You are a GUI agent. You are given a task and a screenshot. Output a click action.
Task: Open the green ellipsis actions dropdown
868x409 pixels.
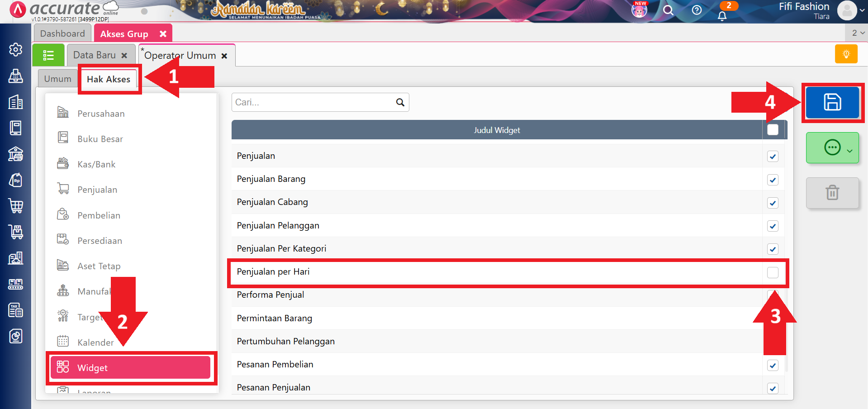click(832, 147)
